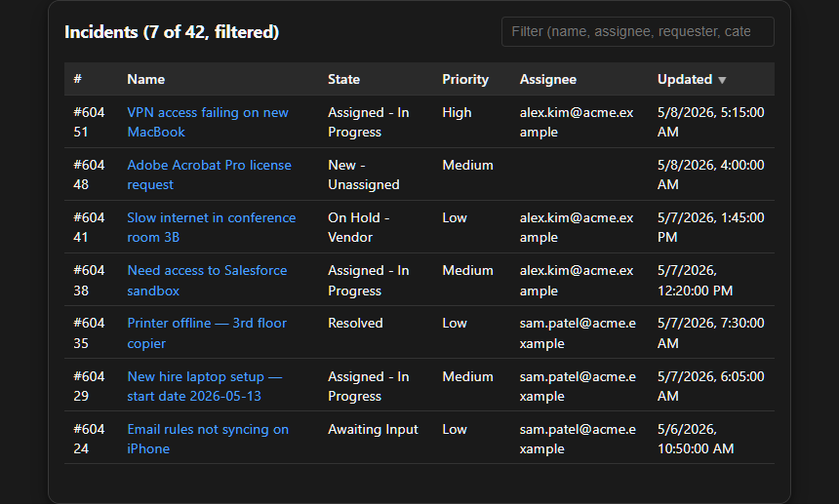Open Slow internet in conference room 3B
Image resolution: width=839 pixels, height=504 pixels.
coord(212,227)
